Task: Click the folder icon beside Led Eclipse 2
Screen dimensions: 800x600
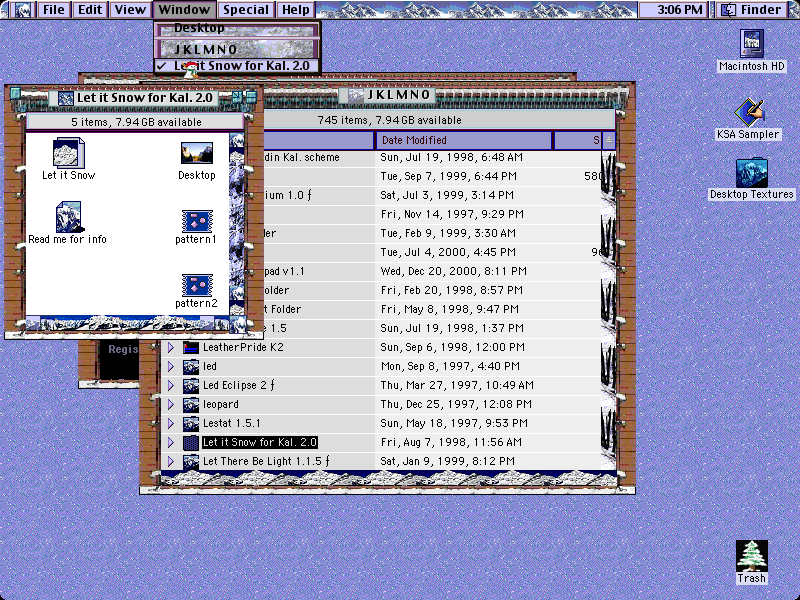Action: coord(191,385)
